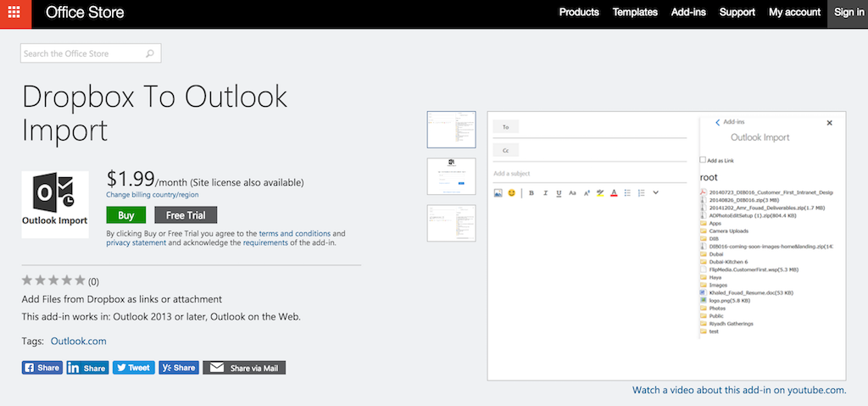Open the app launcher grid icon
The height and width of the screenshot is (406, 868).
pyautogui.click(x=14, y=14)
